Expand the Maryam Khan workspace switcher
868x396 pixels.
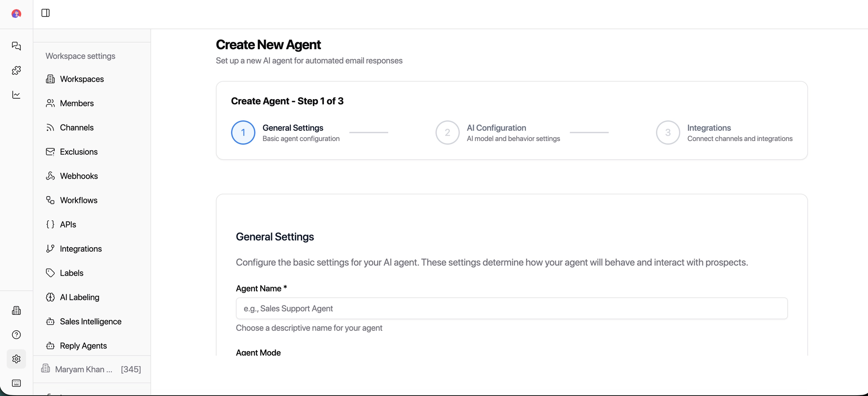[x=91, y=369]
